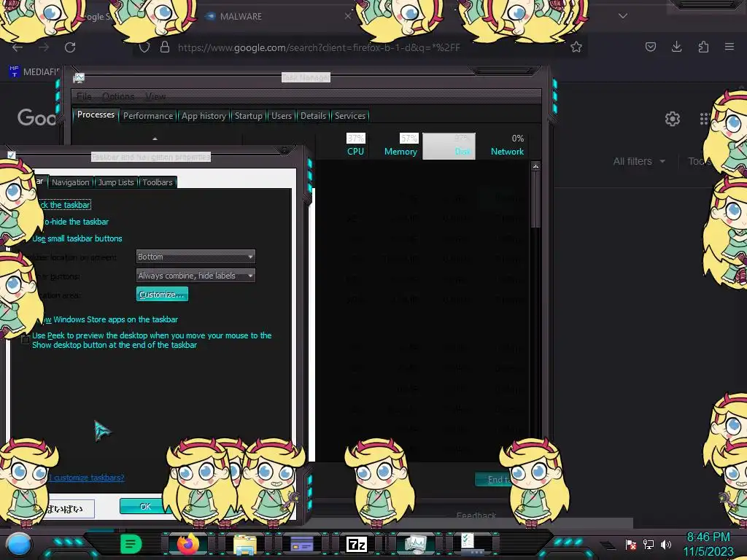Open the File menu in Task Manager
747x560 pixels.
pyautogui.click(x=85, y=96)
